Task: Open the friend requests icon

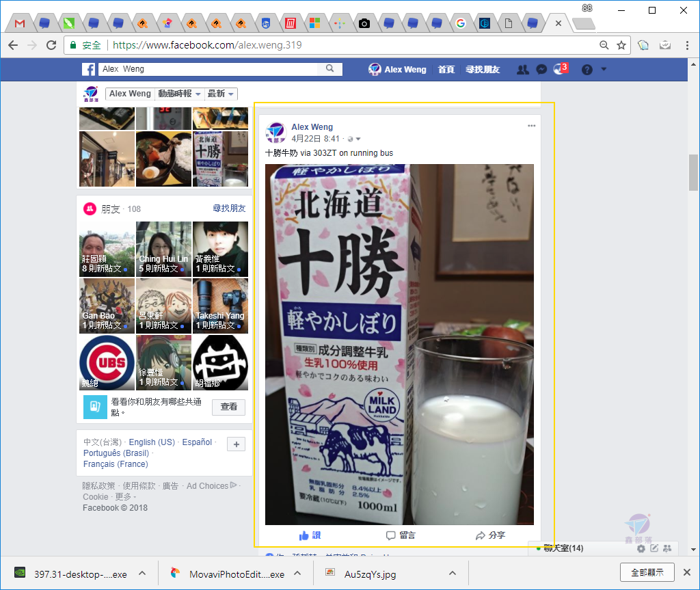Action: pyautogui.click(x=523, y=69)
